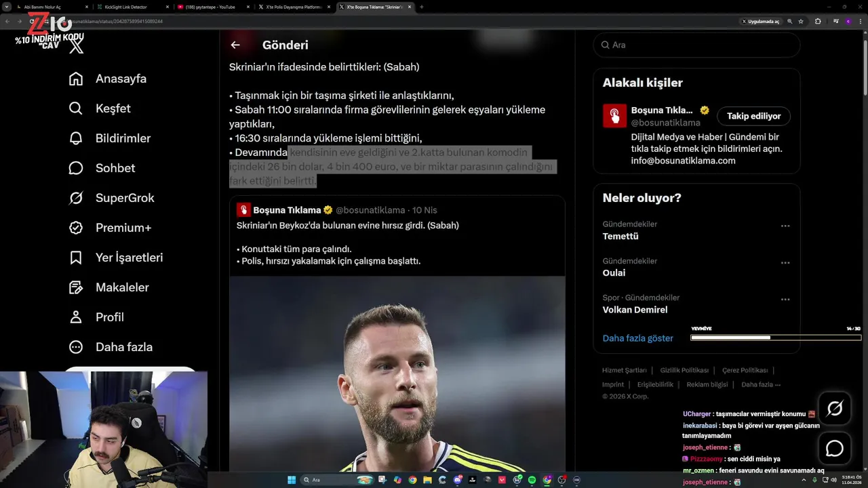868x488 pixels.
Task: Click the address bar zoom magnifier icon
Action: click(789, 21)
